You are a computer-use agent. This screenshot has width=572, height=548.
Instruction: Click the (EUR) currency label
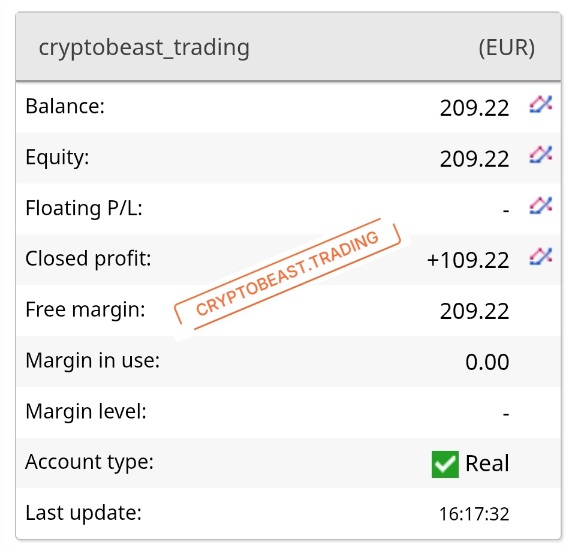(507, 48)
